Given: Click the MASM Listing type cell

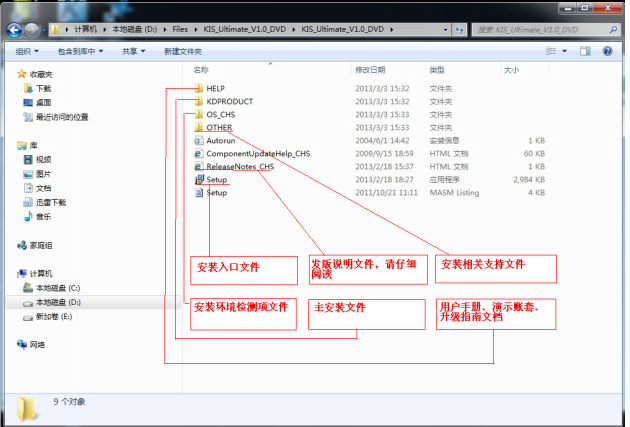Looking at the screenshot, I should [454, 192].
